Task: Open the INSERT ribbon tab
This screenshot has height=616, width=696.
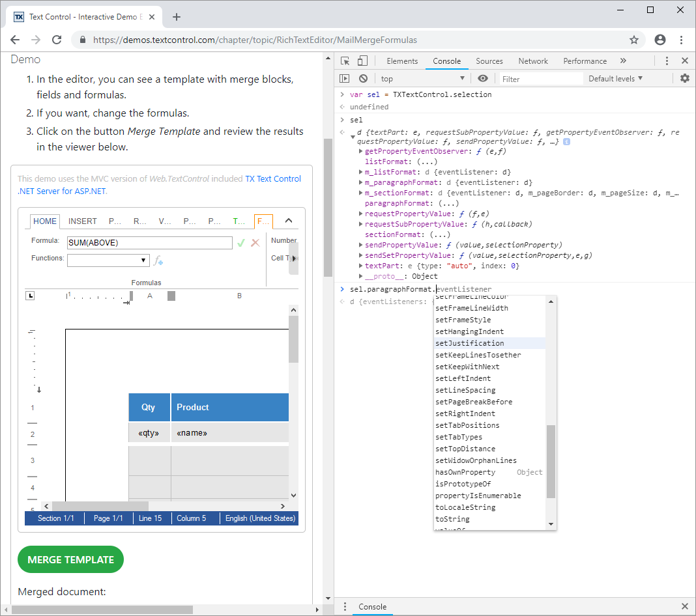Action: coord(82,221)
